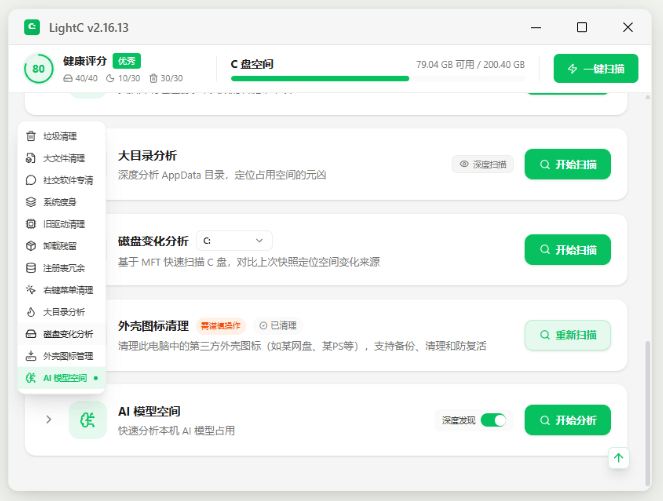
Task: Select AI 模型空间 in the sidebar menu
Action: (62, 378)
